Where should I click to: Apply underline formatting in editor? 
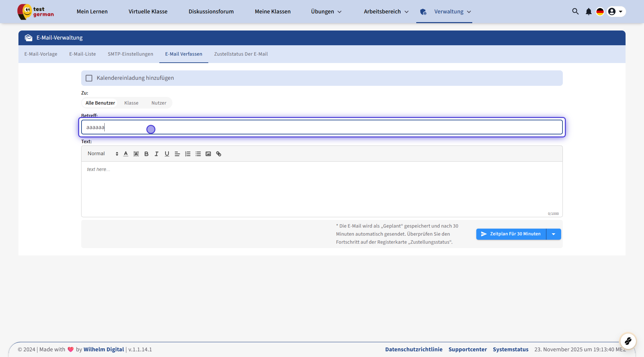click(x=167, y=154)
